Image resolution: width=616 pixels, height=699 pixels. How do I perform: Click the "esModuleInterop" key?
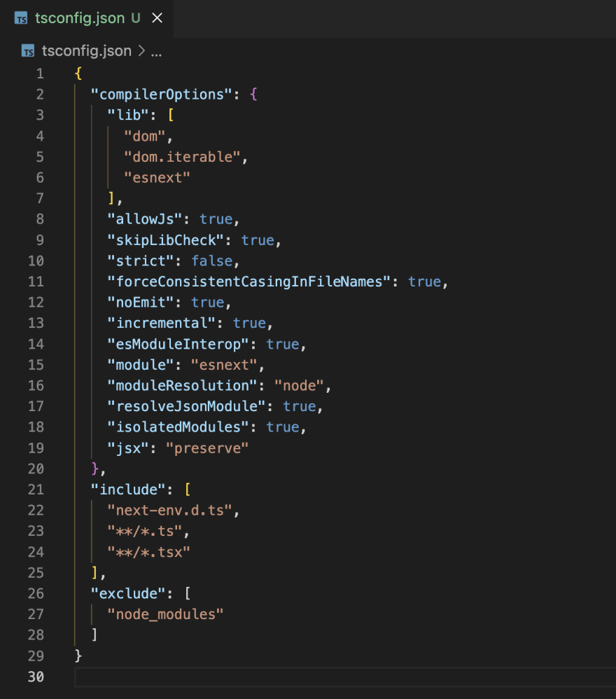tap(178, 344)
